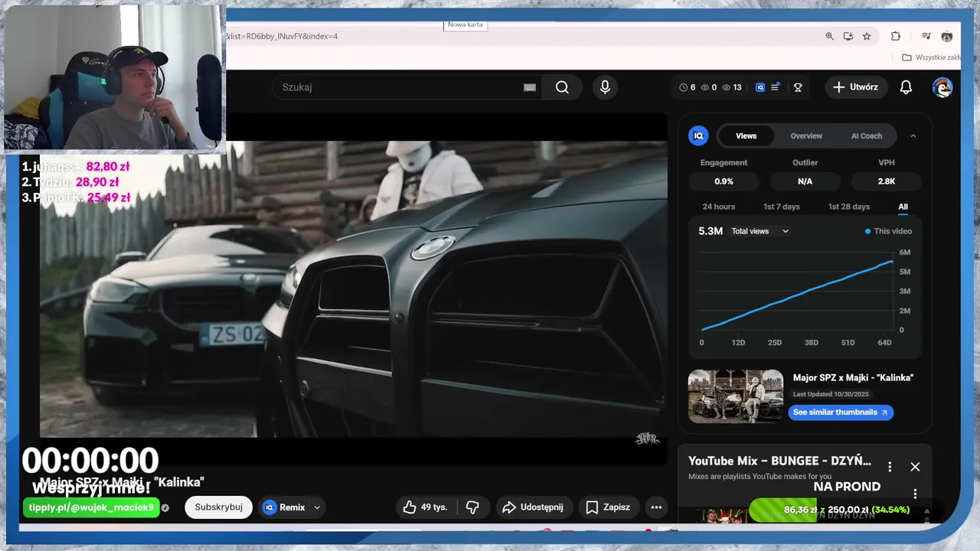Screen dimensions: 980x551
Task: Select the 24 hours range
Action: (x=719, y=207)
